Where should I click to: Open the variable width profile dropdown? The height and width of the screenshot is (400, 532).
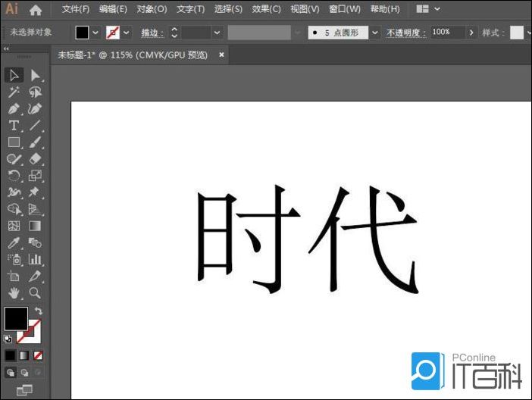tap(298, 33)
